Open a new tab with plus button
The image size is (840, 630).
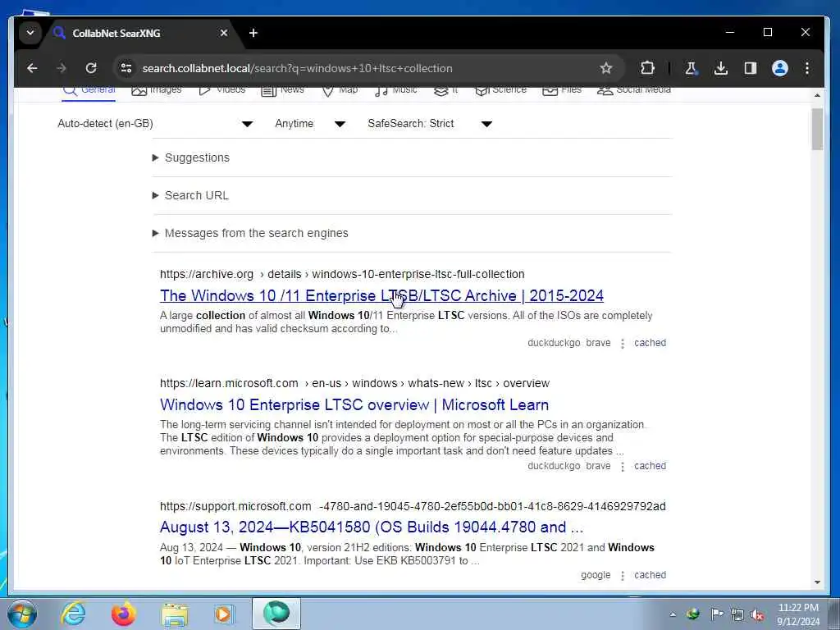click(253, 33)
